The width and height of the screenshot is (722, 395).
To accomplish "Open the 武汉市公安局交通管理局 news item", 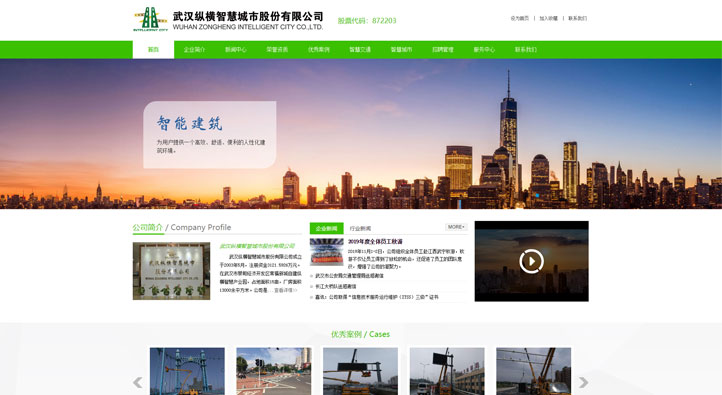I will 349,276.
